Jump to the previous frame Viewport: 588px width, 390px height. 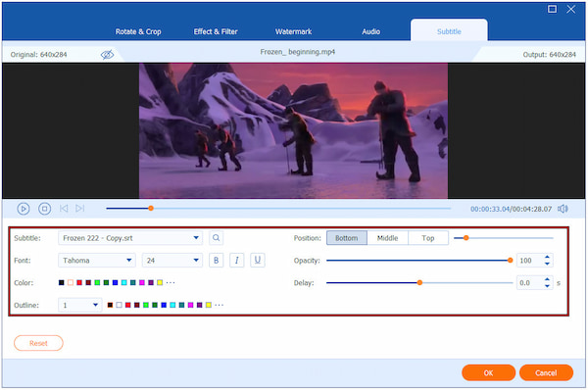64,208
